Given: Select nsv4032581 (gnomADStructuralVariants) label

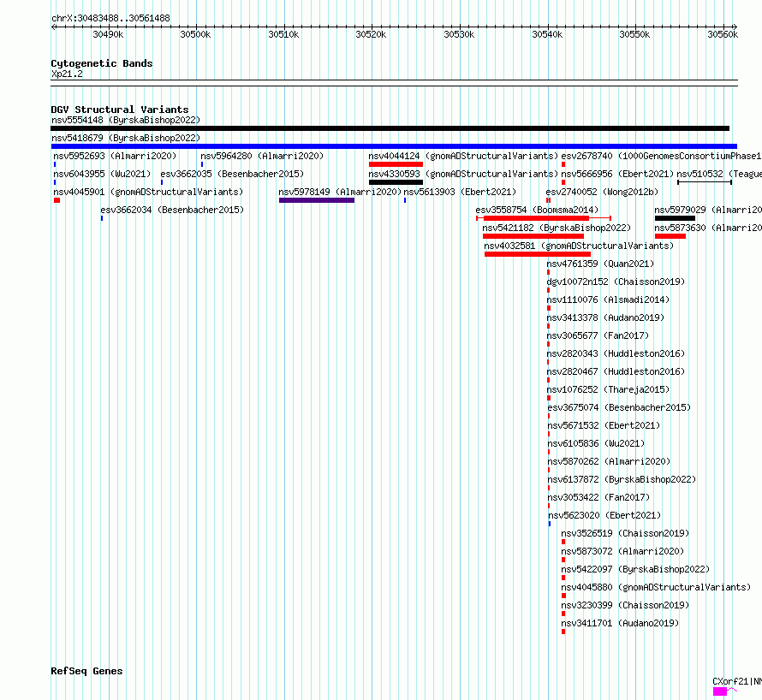Looking at the screenshot, I should pyautogui.click(x=580, y=246).
